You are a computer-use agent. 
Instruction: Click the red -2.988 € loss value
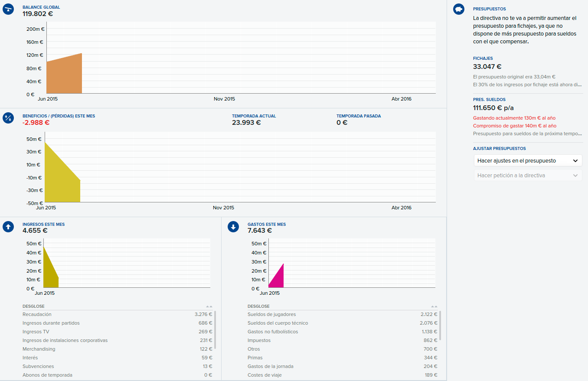pos(36,122)
